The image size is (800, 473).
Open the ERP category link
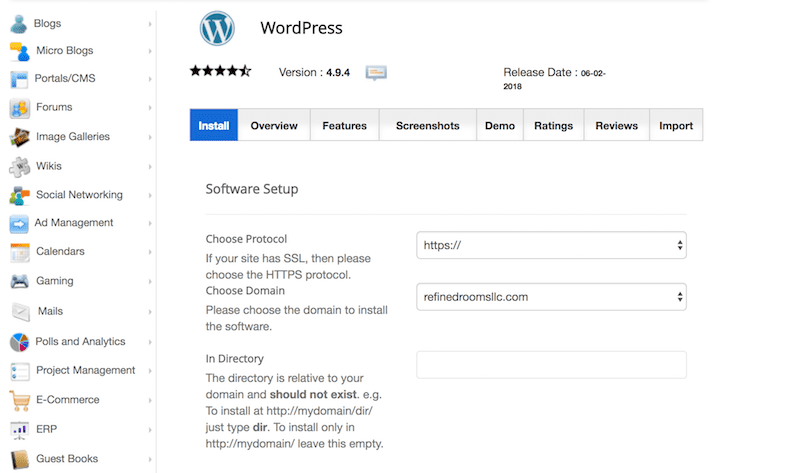[x=46, y=429]
